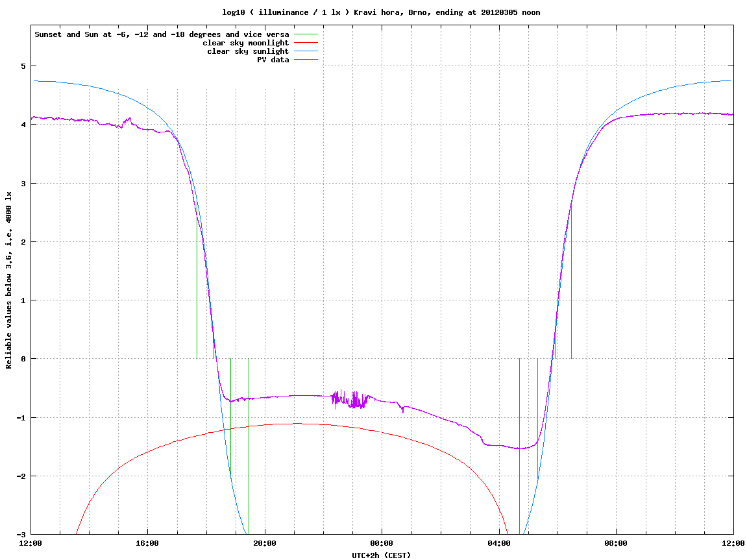Screen dimensions: 747x560
Task: Click the y-axis tick value -3
Action: pos(21,535)
